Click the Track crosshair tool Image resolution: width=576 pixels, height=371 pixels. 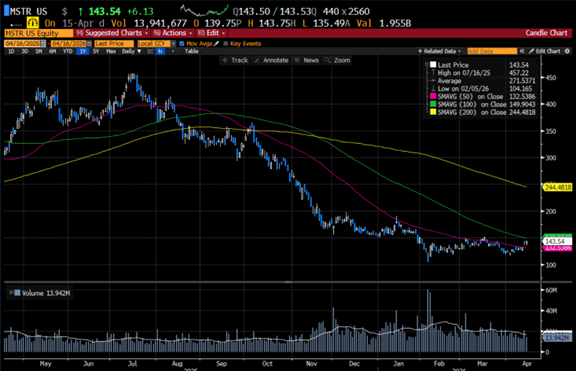[235, 60]
